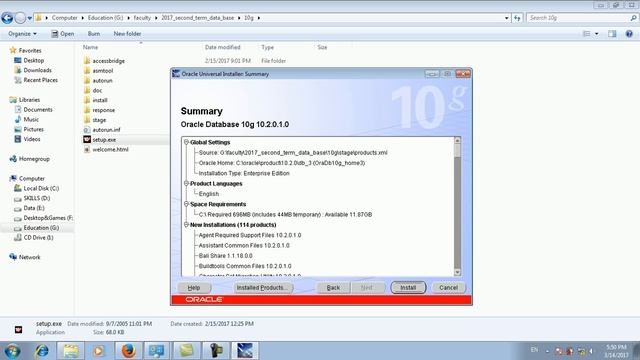Click faculty in address breadcrumb
This screenshot has width=640, height=360.
[142, 18]
